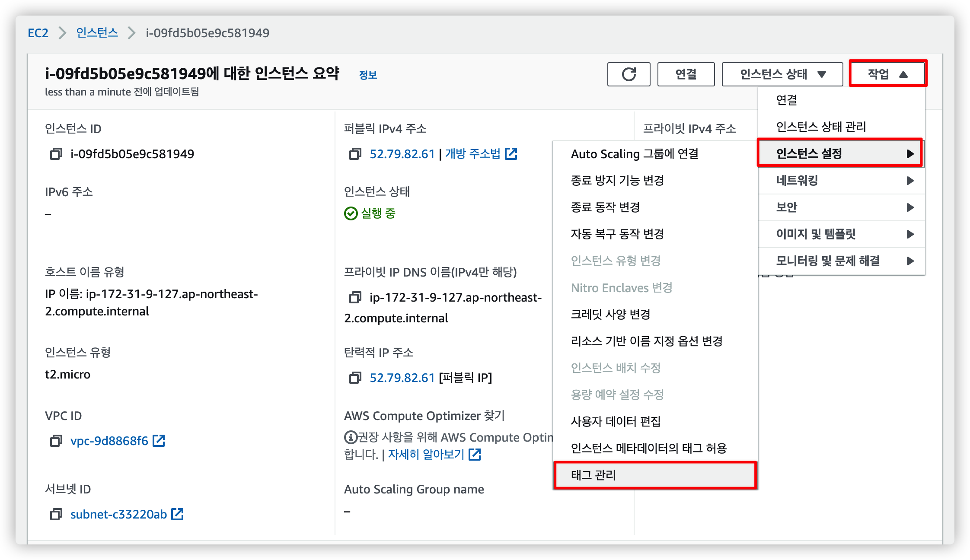This screenshot has width=970, height=560.
Task: Copy the VPC ID with the copy icon
Action: [56, 441]
